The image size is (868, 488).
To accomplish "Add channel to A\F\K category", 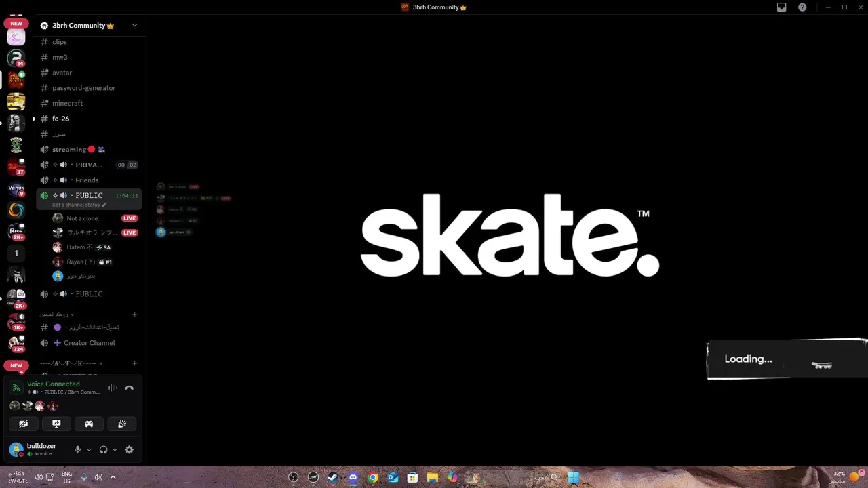I will [x=134, y=363].
